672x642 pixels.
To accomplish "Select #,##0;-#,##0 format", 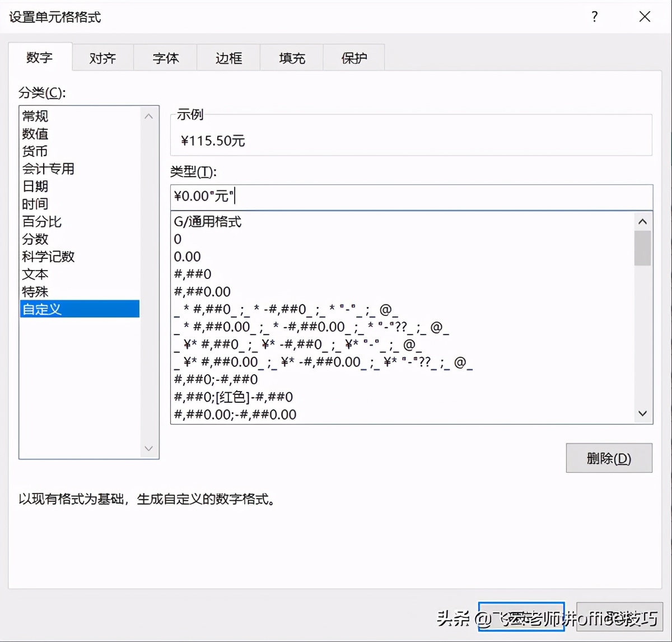I will point(402,379).
